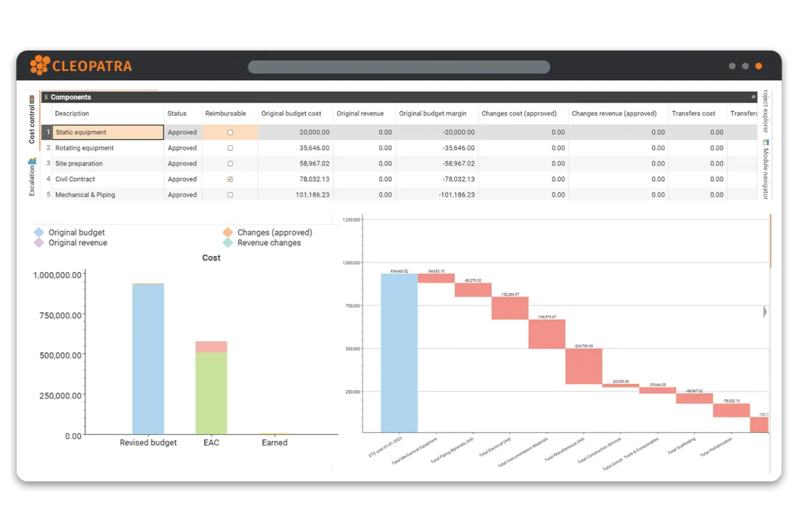Click the Revenue changes legend item

pyautogui.click(x=269, y=243)
